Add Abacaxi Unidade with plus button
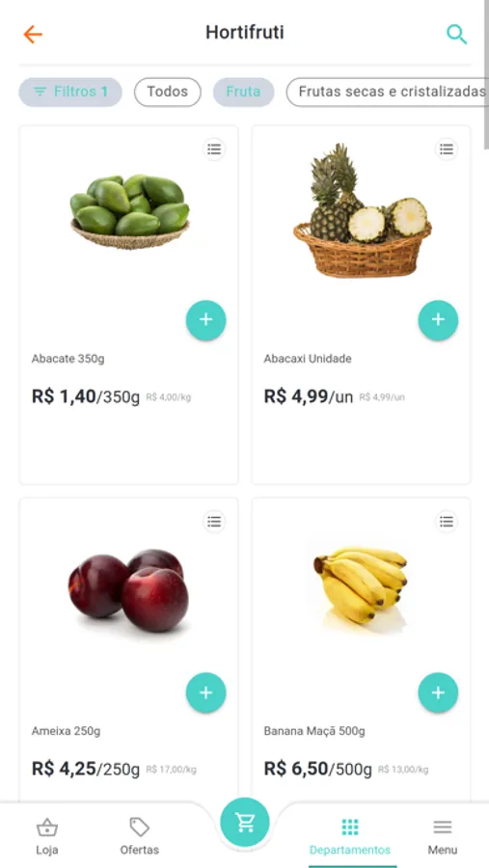 point(438,320)
